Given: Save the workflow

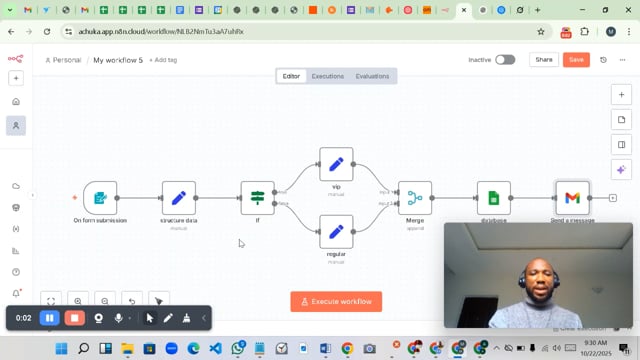Looking at the screenshot, I should [x=576, y=60].
